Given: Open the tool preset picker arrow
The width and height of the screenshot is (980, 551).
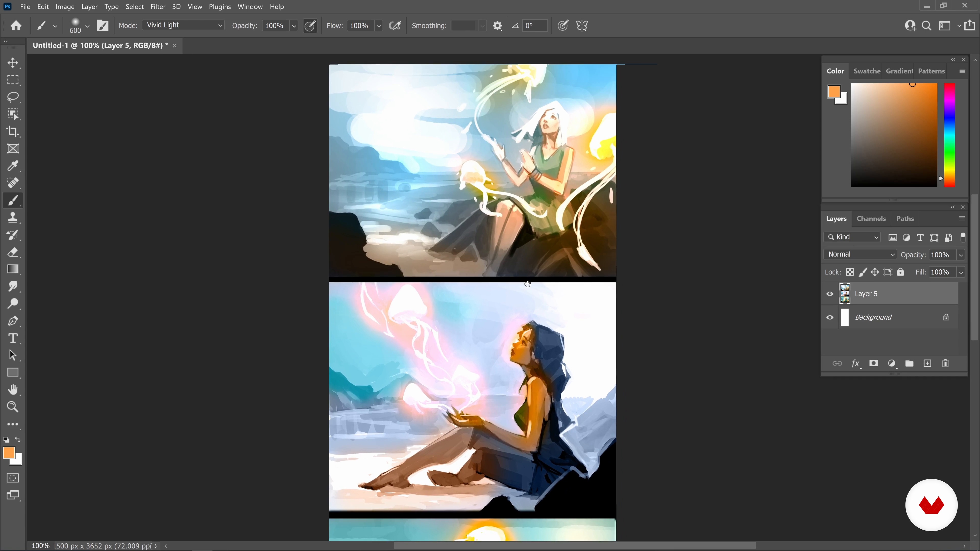Looking at the screenshot, I should click(55, 26).
